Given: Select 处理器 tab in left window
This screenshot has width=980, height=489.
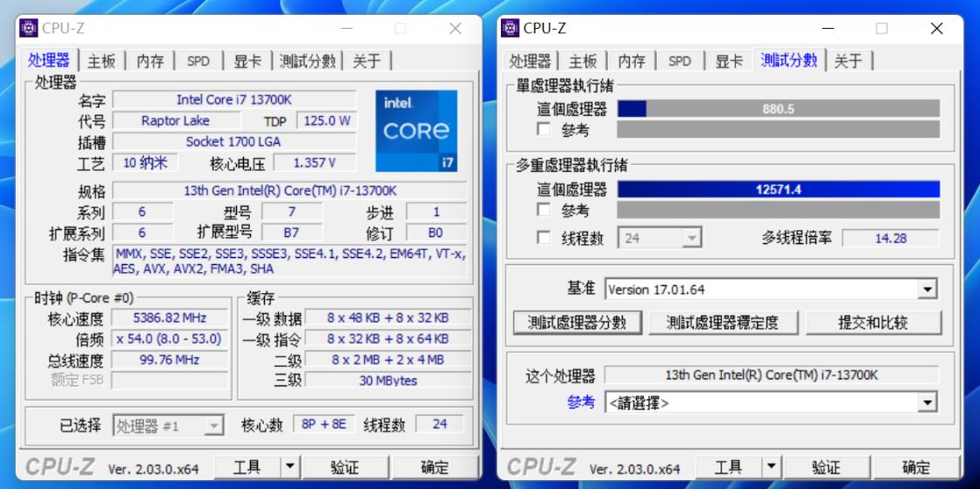Looking at the screenshot, I should point(49,60).
